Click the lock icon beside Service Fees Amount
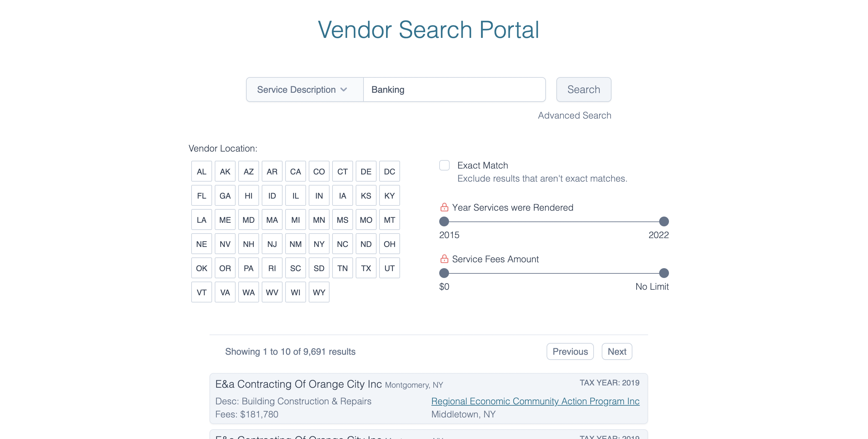The image size is (868, 439). (x=444, y=259)
